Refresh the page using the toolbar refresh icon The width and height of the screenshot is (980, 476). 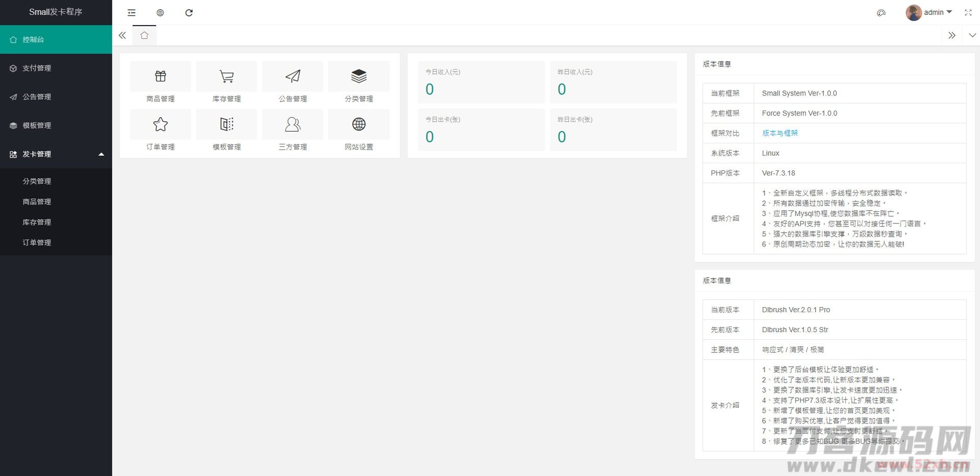click(189, 12)
